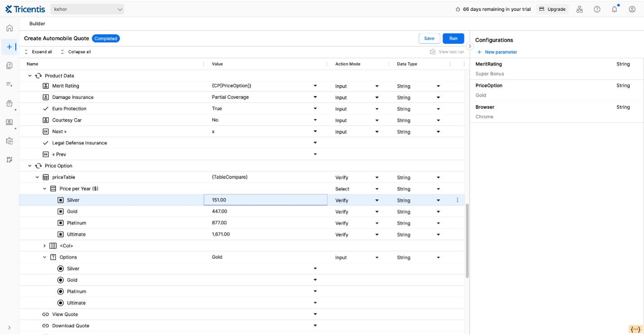This screenshot has height=336, width=644.
Task: Select the Gold radio button under Options
Action: [x=61, y=280]
